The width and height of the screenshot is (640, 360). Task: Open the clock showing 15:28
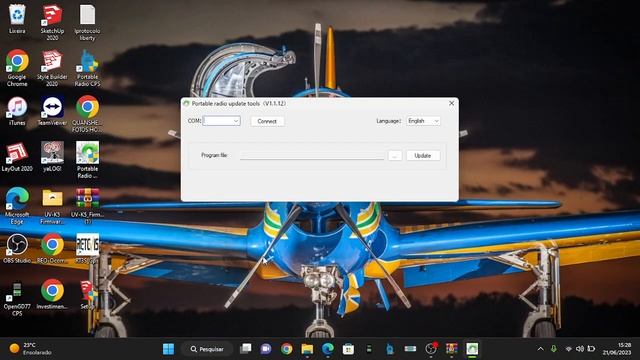(617, 349)
